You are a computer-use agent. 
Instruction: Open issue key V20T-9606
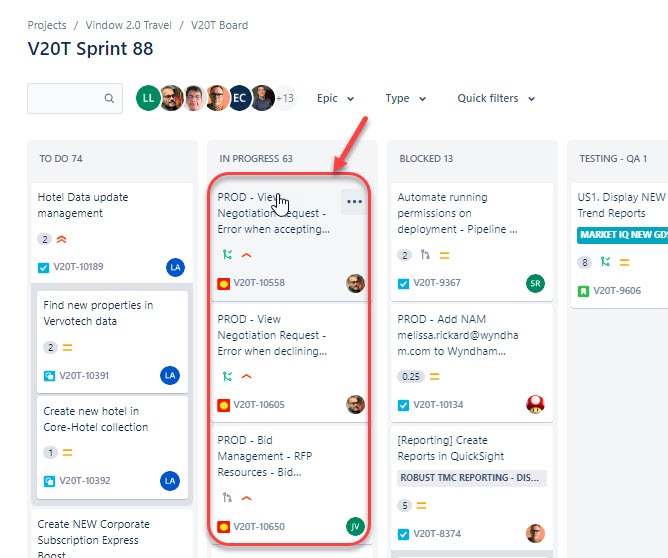tap(617, 291)
